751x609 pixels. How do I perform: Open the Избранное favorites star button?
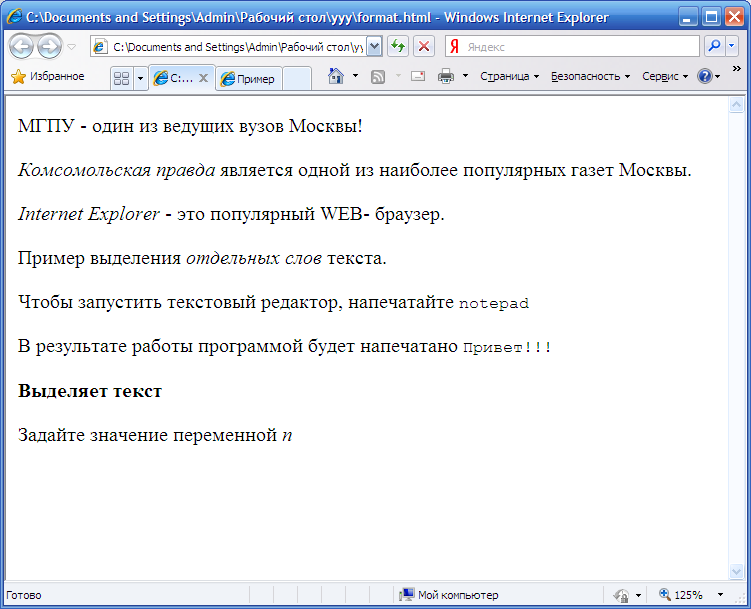pyautogui.click(x=47, y=76)
